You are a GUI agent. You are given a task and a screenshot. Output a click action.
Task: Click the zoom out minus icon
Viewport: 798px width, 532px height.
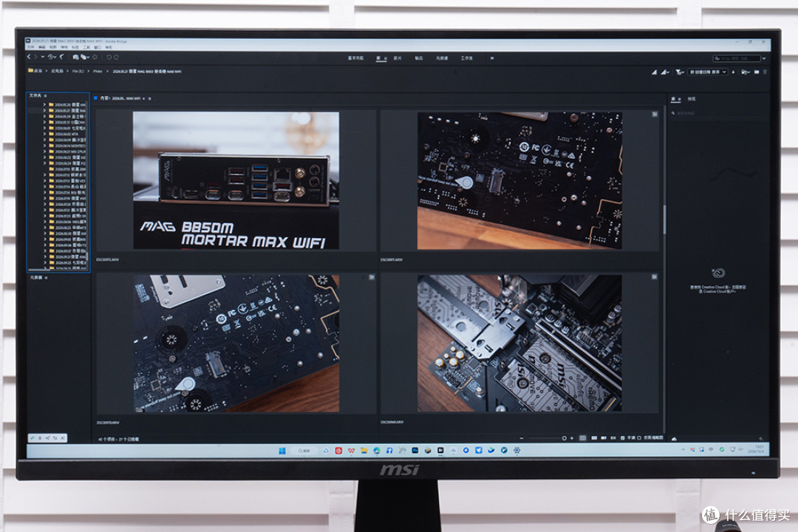click(x=522, y=438)
